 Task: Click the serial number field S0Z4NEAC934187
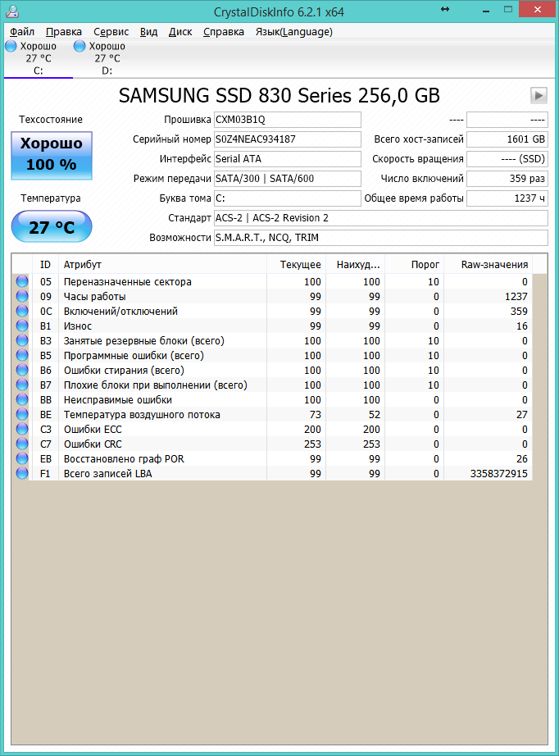(287, 139)
